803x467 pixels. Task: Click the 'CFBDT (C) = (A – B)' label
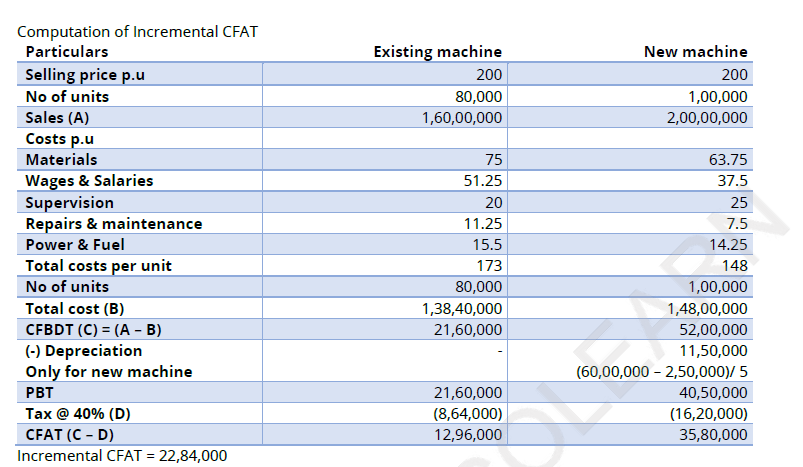pyautogui.click(x=93, y=329)
